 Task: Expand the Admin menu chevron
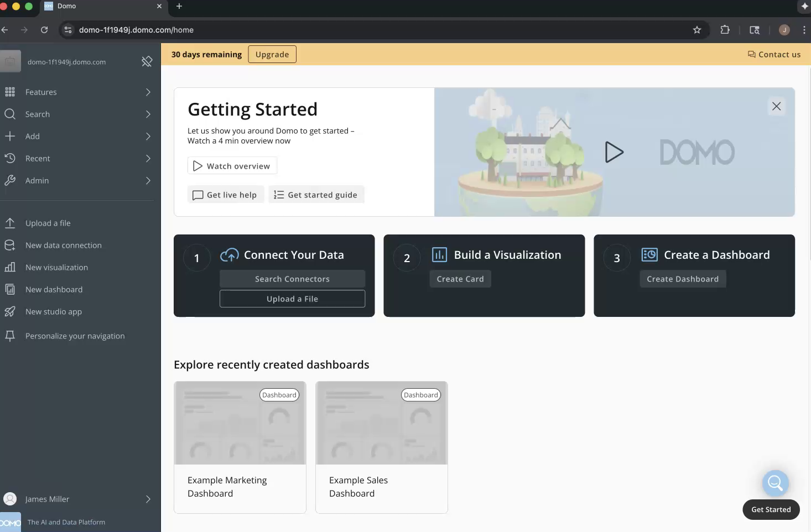coord(148,180)
